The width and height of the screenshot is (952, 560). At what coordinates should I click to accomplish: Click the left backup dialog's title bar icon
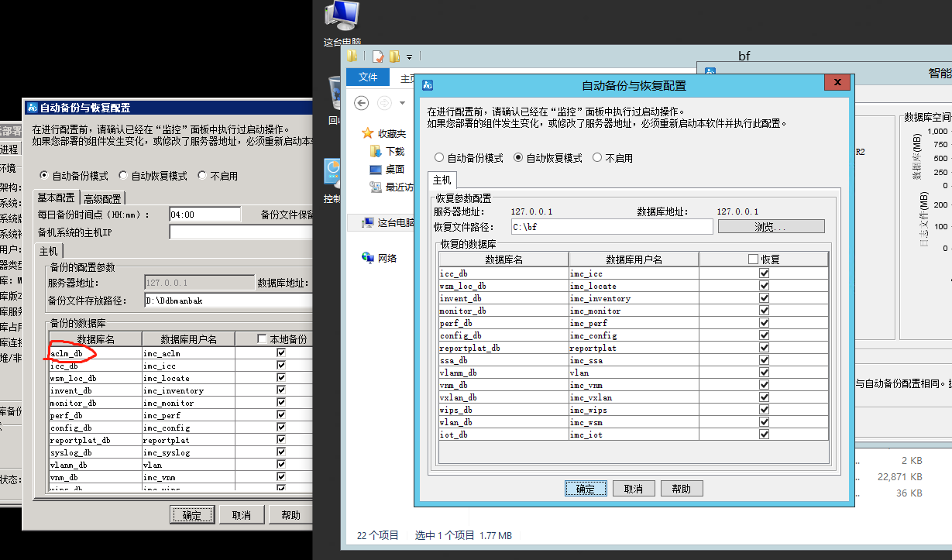coord(32,108)
